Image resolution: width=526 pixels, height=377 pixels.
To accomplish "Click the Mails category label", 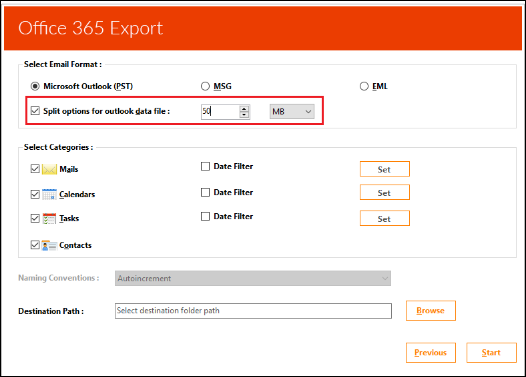I will [69, 169].
